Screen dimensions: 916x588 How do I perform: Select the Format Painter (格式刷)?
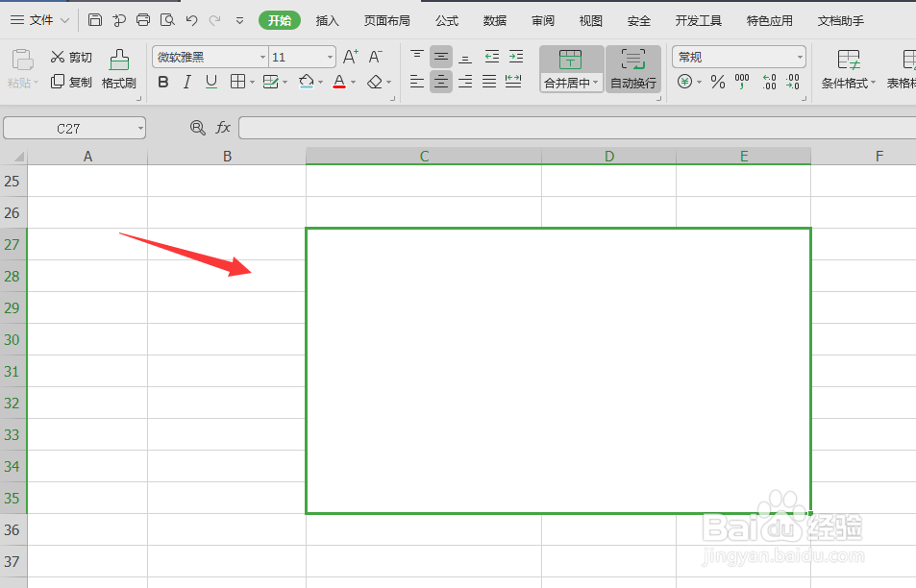coord(118,69)
